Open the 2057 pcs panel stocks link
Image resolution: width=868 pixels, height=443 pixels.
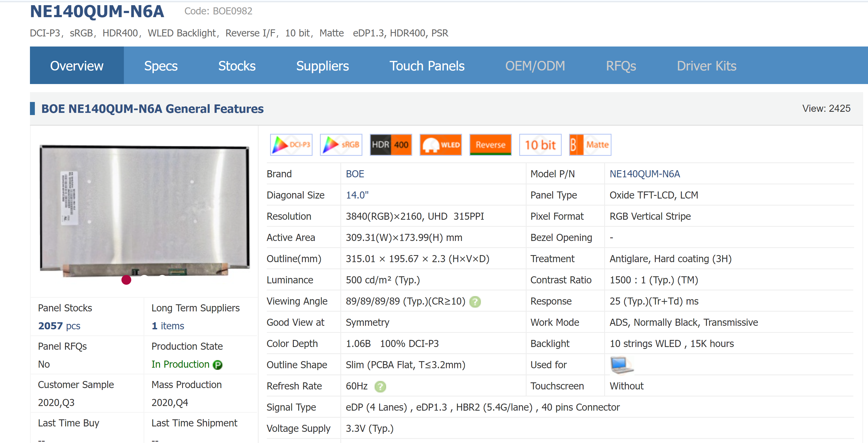(59, 326)
